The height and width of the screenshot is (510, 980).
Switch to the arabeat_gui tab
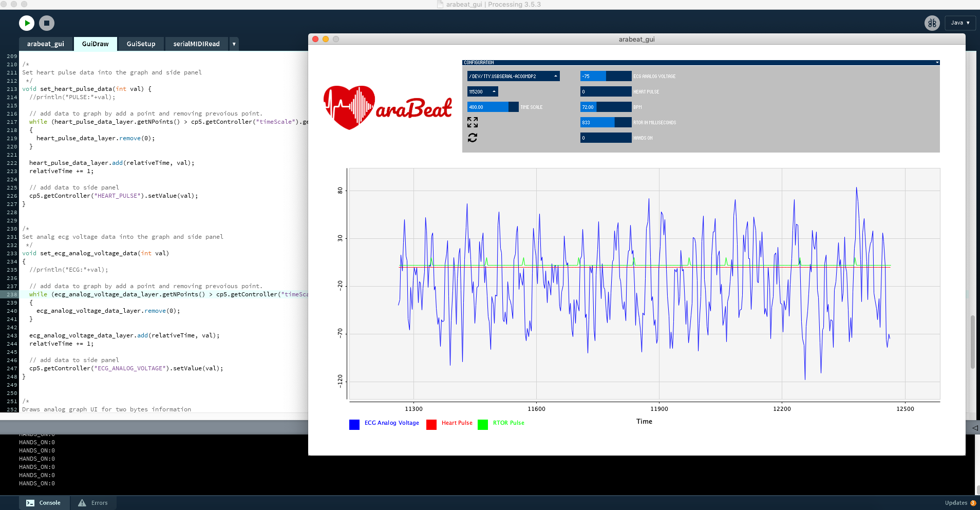[46, 44]
